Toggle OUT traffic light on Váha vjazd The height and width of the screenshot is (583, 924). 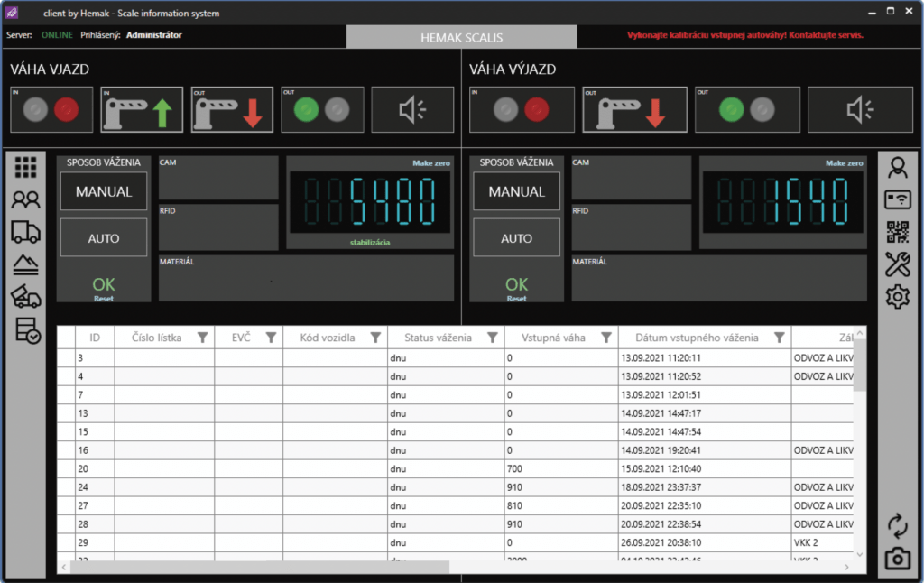[x=322, y=109]
